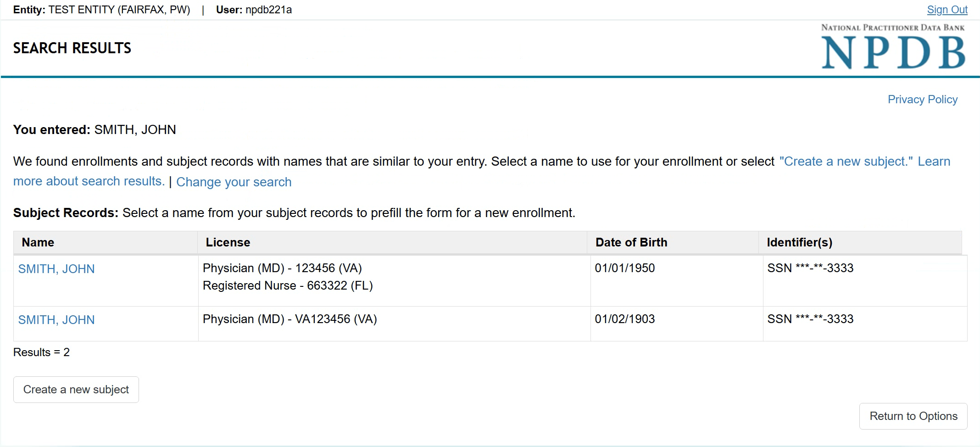This screenshot has height=447, width=980.
Task: Click the SEARCH RESULTS page heading
Action: click(72, 48)
